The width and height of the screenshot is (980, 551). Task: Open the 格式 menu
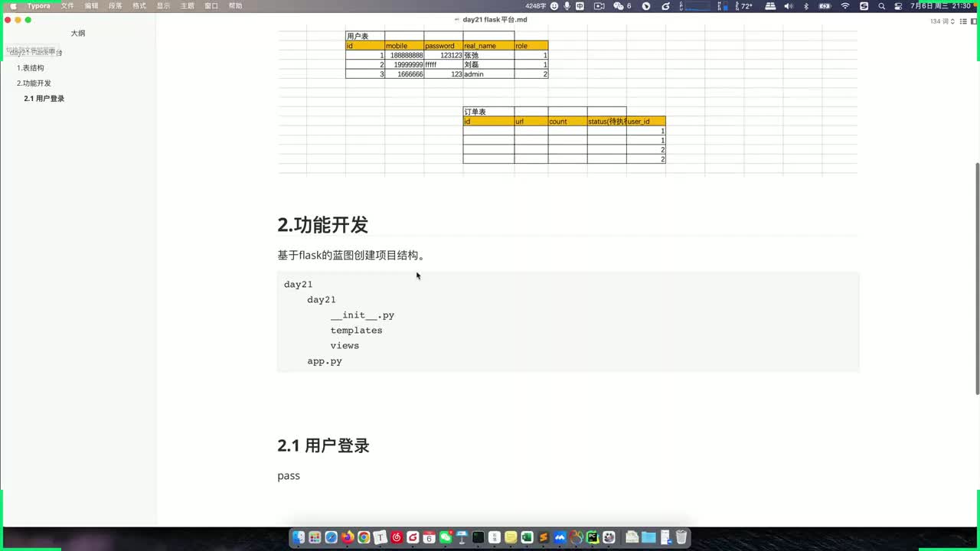click(139, 6)
